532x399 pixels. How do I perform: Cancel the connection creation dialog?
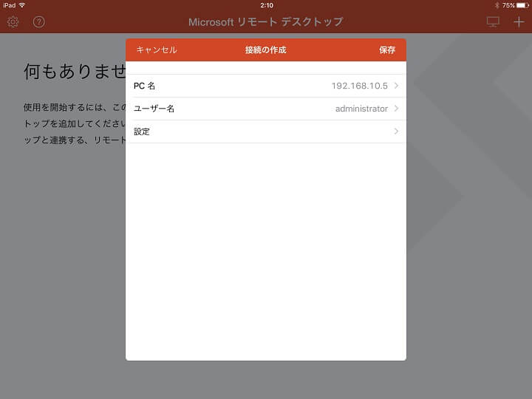tap(157, 50)
